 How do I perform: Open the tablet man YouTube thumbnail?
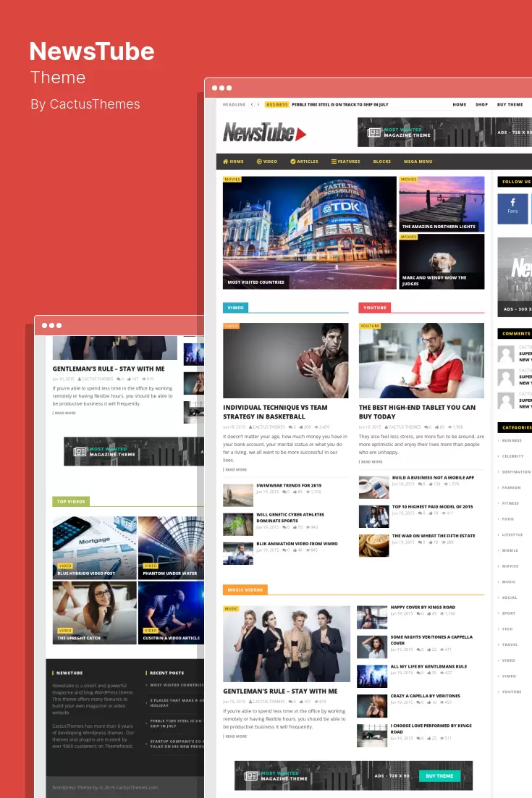(x=422, y=361)
